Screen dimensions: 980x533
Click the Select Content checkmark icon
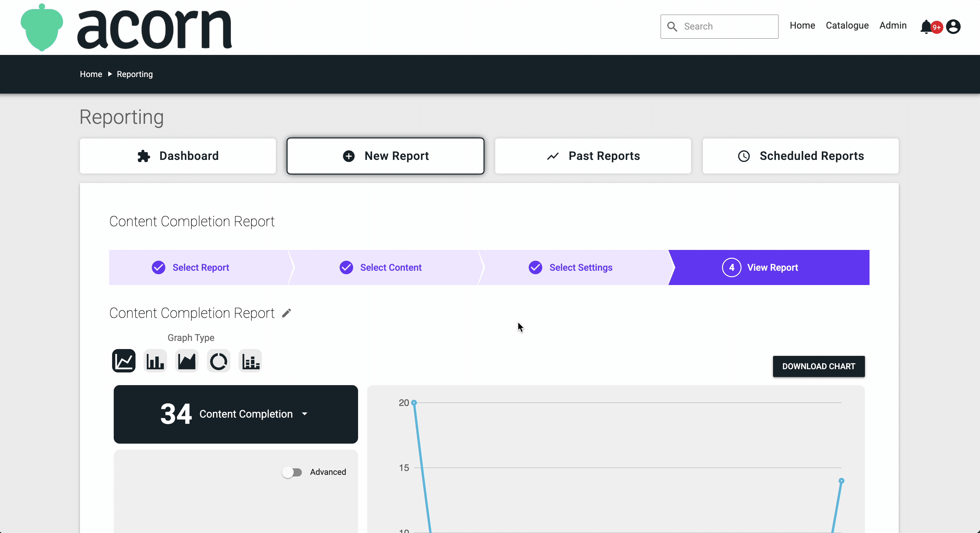tap(346, 267)
